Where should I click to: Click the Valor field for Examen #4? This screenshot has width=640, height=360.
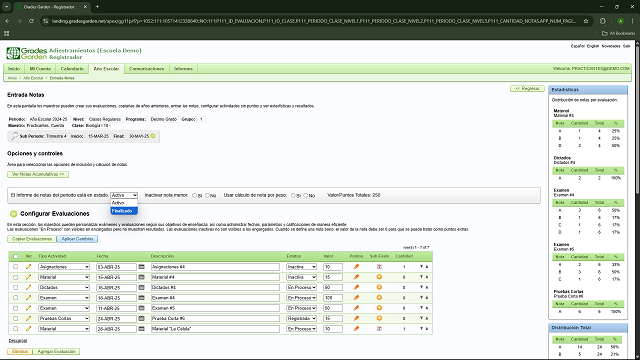[x=333, y=298]
